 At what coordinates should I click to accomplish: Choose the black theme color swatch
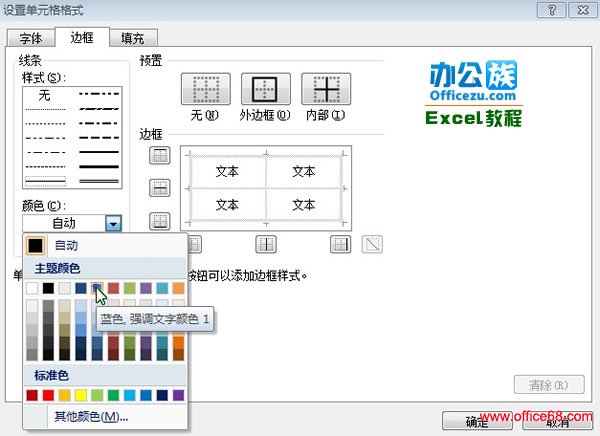(49, 288)
